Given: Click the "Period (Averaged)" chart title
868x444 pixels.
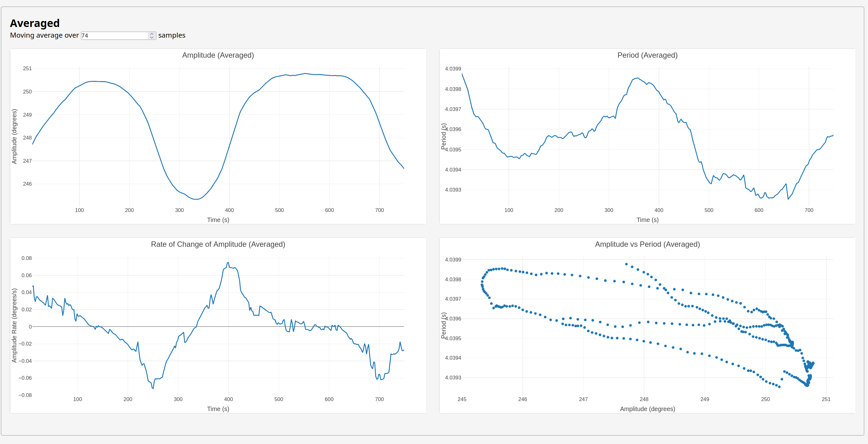Looking at the screenshot, I should 647,55.
